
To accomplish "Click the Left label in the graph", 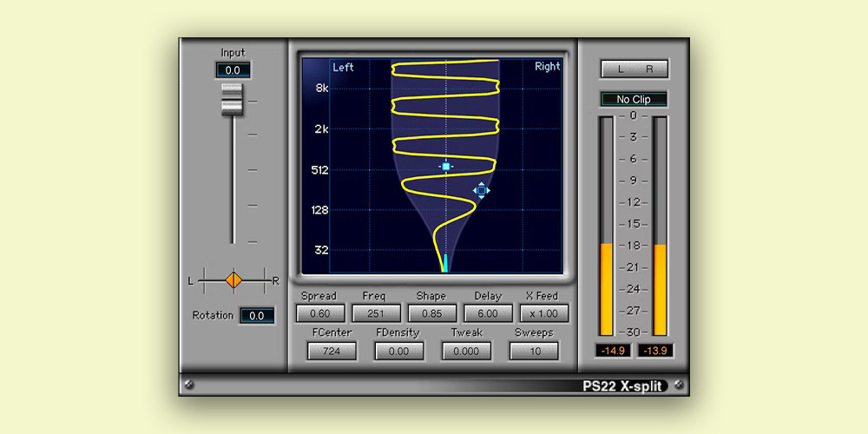I will [x=343, y=68].
